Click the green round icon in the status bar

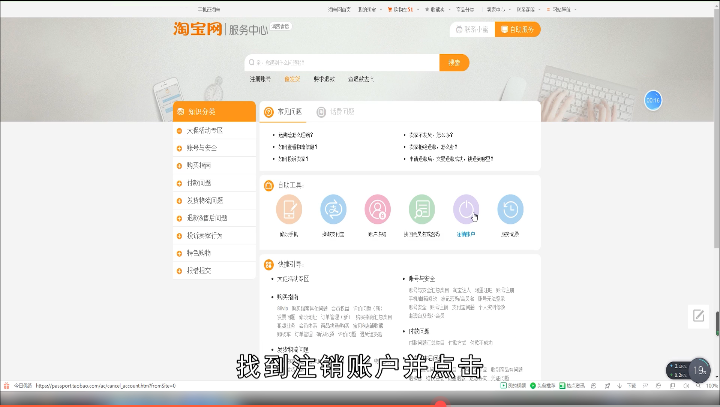[x=533, y=386]
